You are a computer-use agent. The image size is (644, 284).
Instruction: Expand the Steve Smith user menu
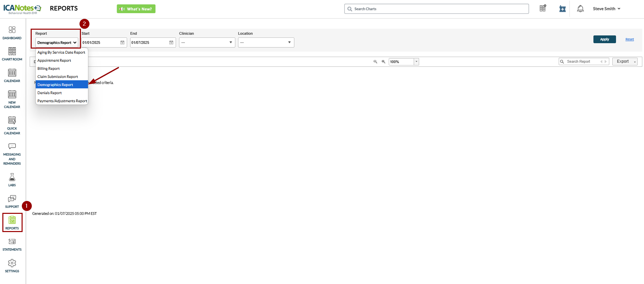tap(607, 9)
